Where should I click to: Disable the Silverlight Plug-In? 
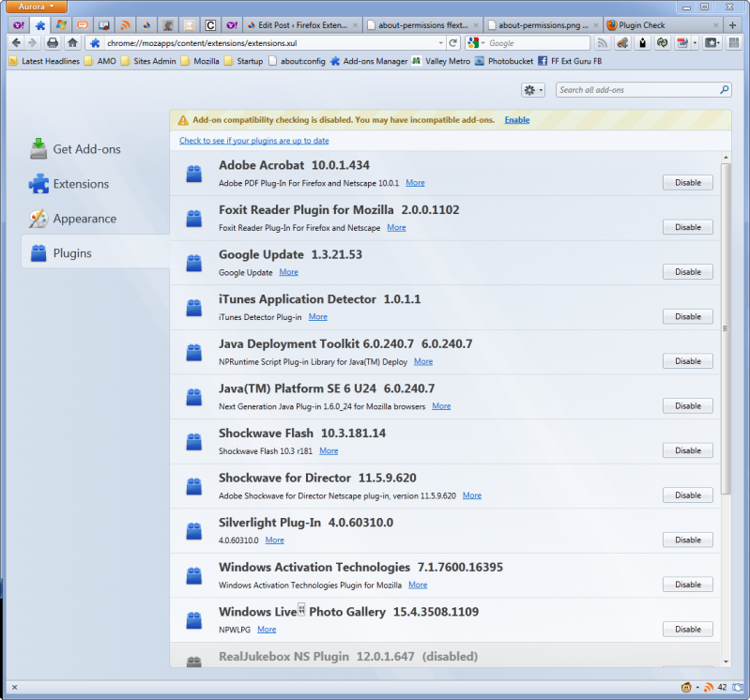point(687,540)
